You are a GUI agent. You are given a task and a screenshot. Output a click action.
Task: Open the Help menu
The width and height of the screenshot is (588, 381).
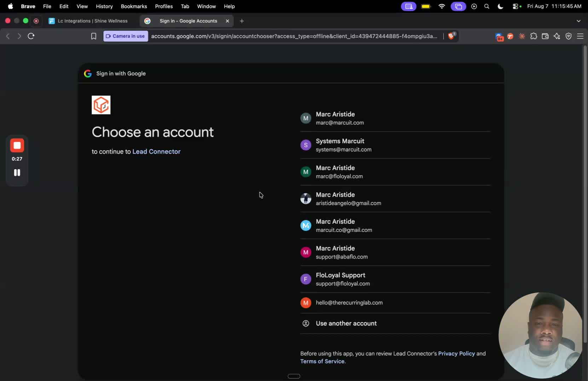(229, 6)
